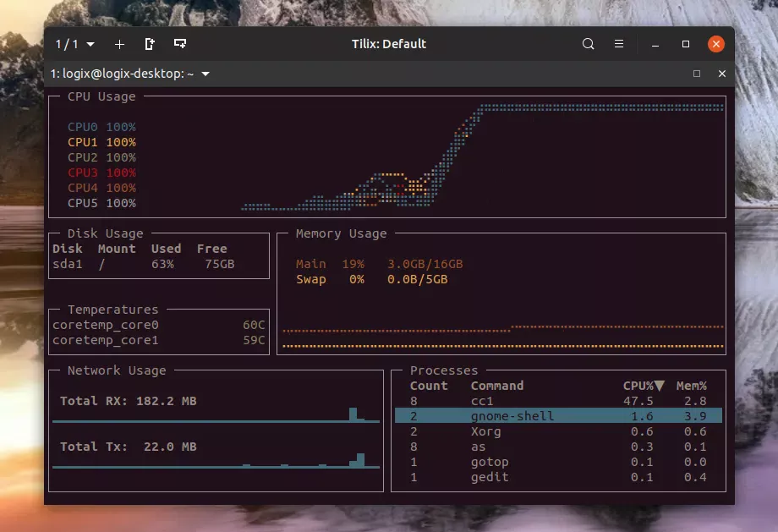Open the Tilix hamburger menu
This screenshot has height=532, width=778.
618,44
